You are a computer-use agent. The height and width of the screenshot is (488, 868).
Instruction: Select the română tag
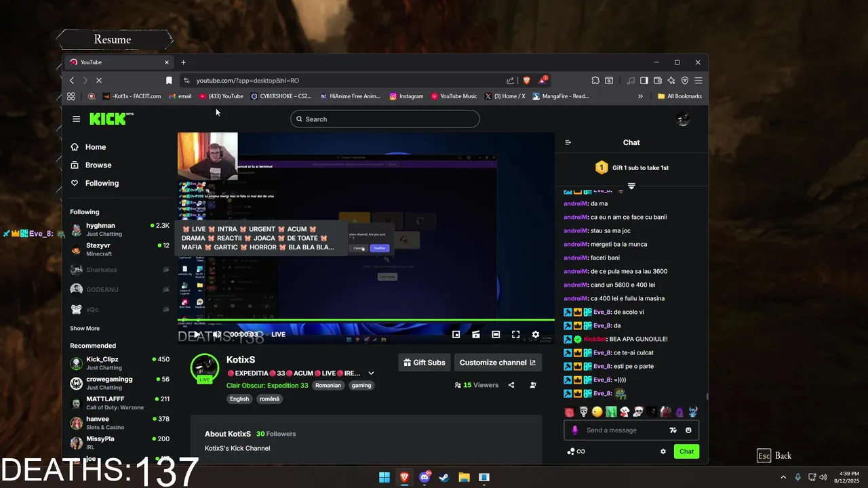[x=269, y=399]
